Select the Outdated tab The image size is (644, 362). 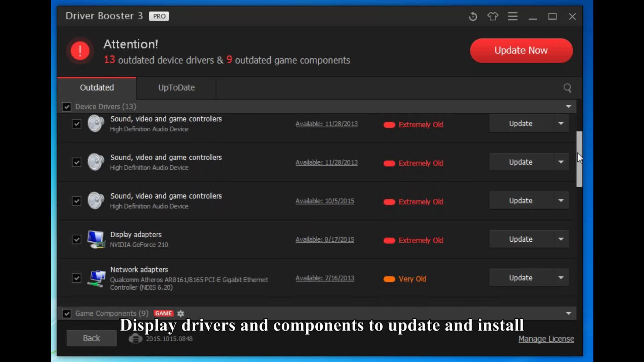[x=97, y=88]
